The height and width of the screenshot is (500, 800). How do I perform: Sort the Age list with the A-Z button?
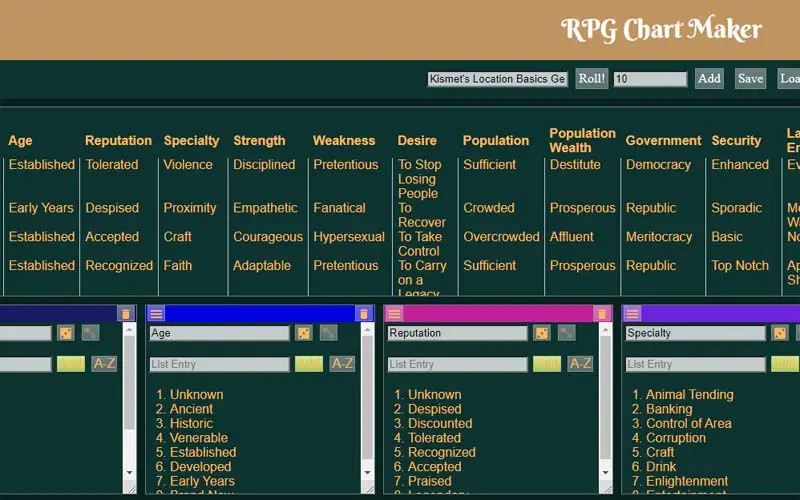[x=342, y=364]
